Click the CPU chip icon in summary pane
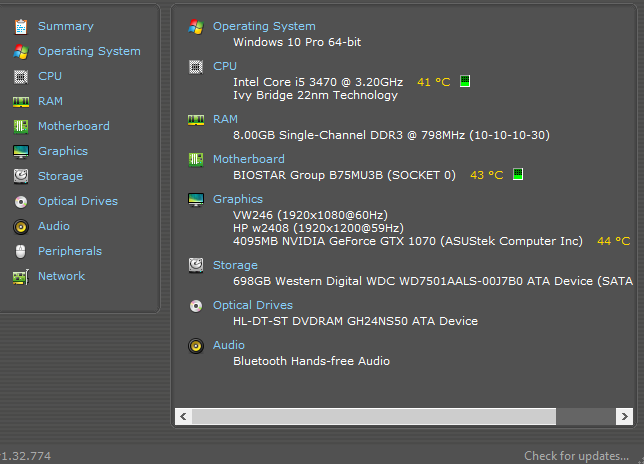 [196, 67]
